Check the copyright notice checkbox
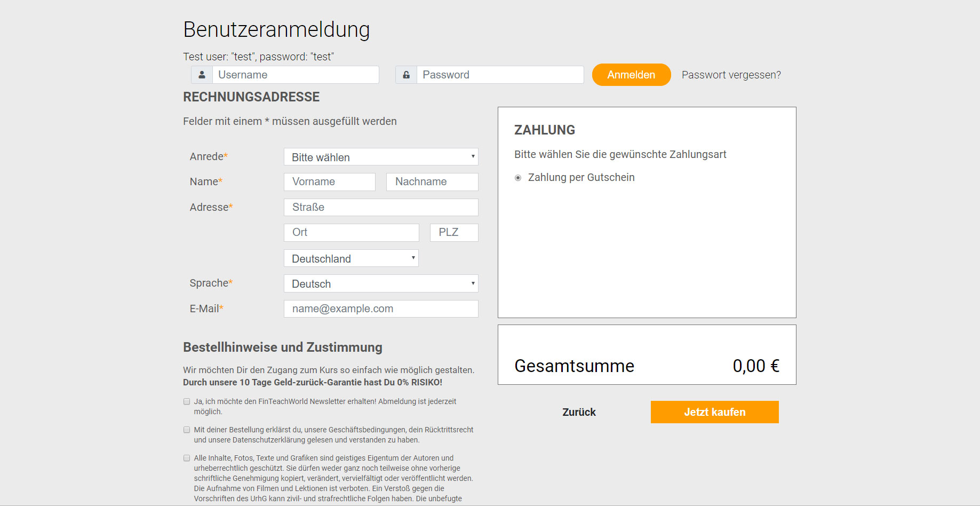This screenshot has height=506, width=980. click(187, 458)
